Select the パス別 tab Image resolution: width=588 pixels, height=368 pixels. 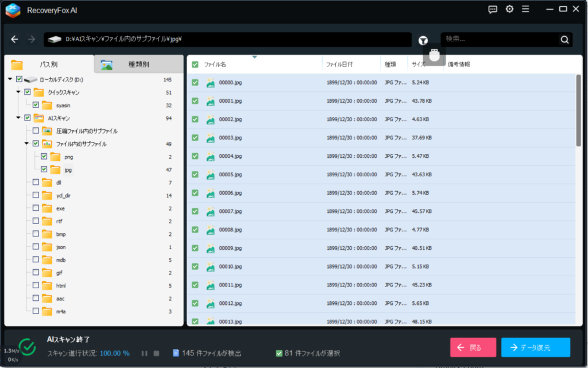coord(48,64)
